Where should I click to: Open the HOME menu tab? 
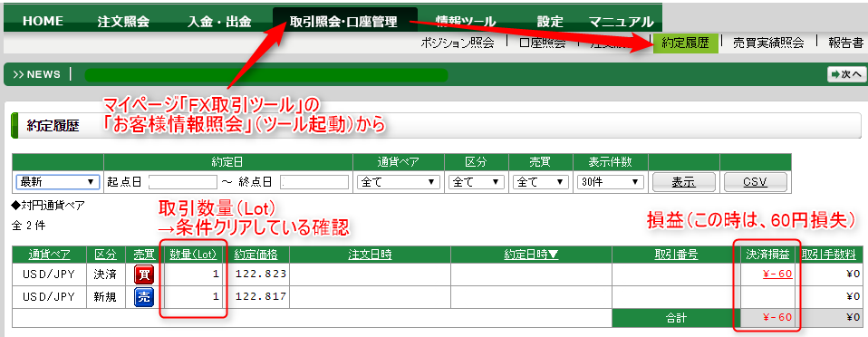point(43,22)
